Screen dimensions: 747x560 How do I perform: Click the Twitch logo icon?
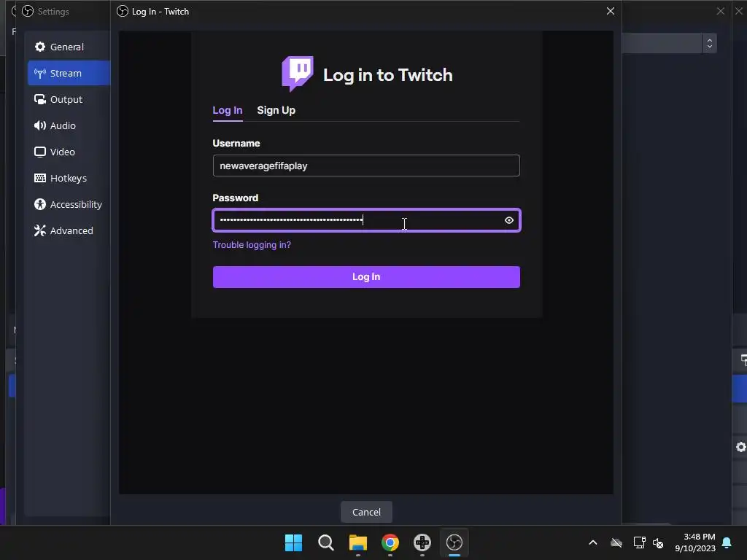pos(298,74)
